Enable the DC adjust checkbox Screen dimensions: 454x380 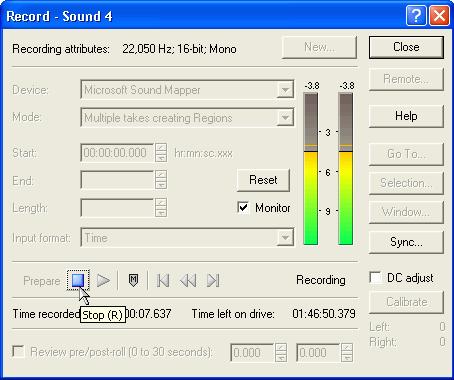(x=376, y=278)
